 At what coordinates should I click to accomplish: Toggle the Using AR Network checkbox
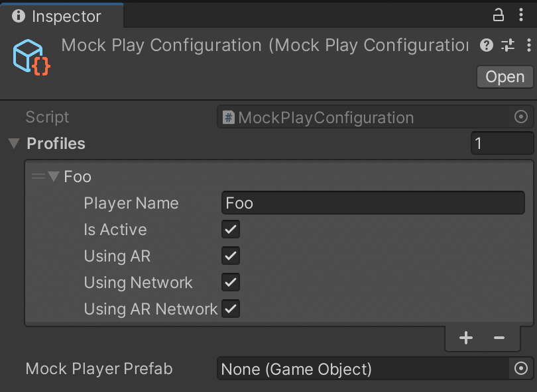tap(231, 309)
